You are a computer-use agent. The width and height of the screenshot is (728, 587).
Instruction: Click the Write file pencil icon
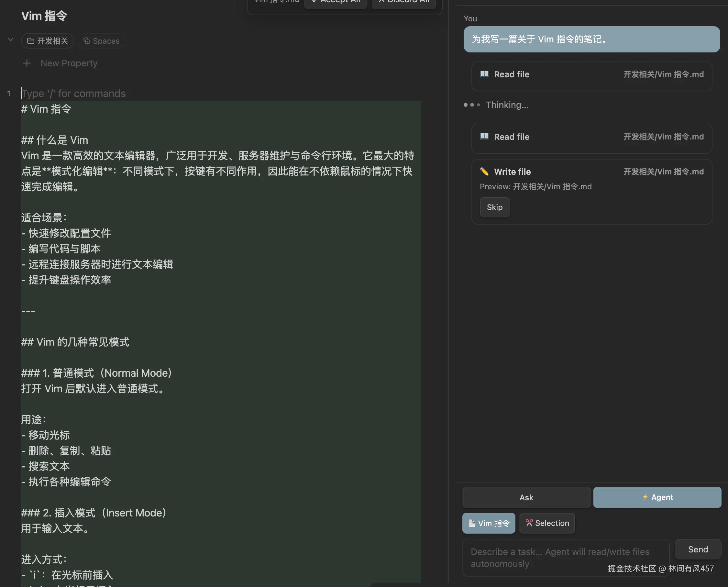click(x=484, y=172)
